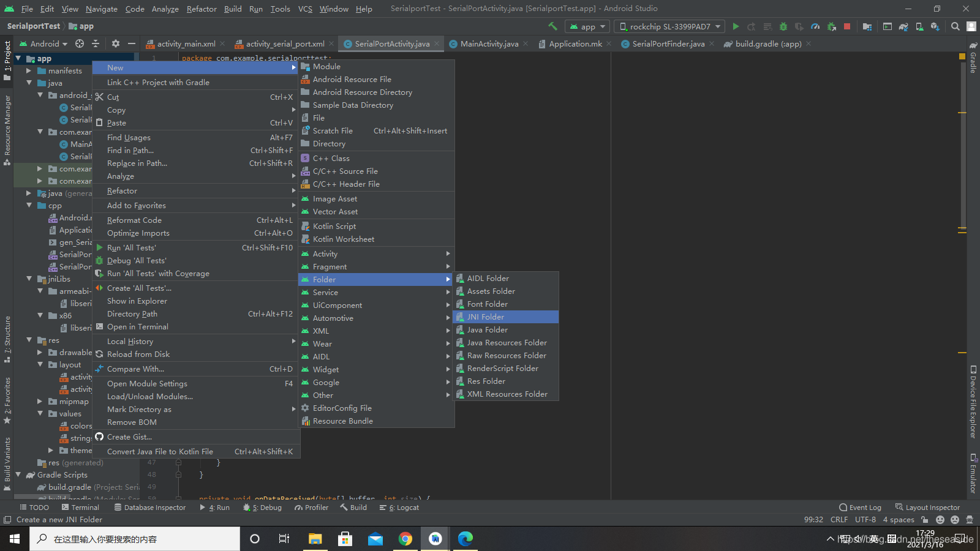Open the Terminal tool window
The height and width of the screenshot is (551, 980).
point(80,508)
